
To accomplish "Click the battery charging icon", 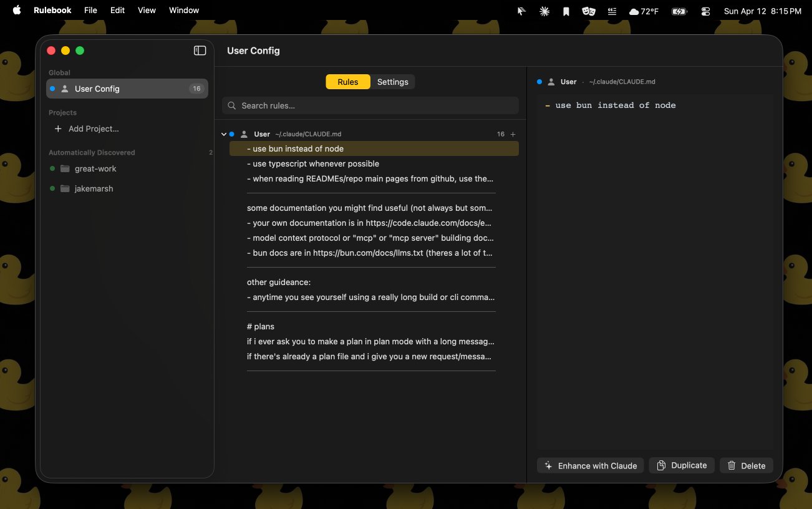I will (x=679, y=11).
